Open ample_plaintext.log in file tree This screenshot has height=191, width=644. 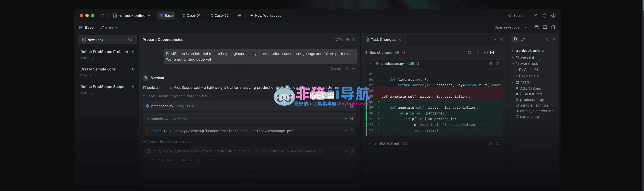coord(535,111)
